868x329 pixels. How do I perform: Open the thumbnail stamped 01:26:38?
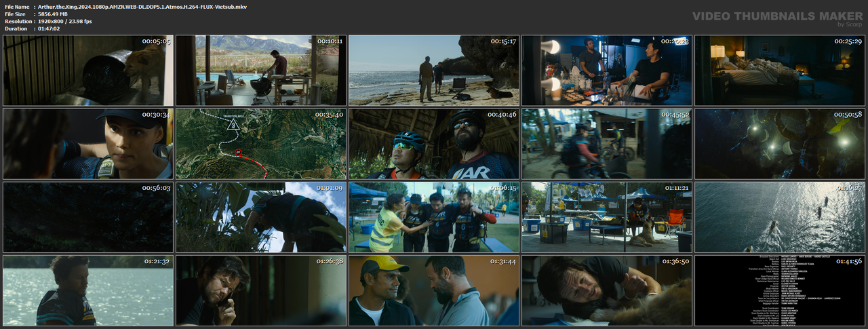coord(260,290)
